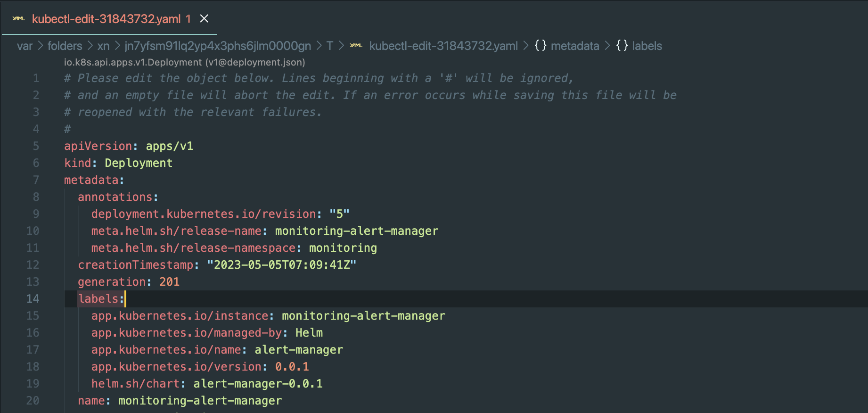Select the kubectl-edit-31843732.yaml editor tab title
This screenshot has width=868, height=413.
pyautogui.click(x=106, y=19)
